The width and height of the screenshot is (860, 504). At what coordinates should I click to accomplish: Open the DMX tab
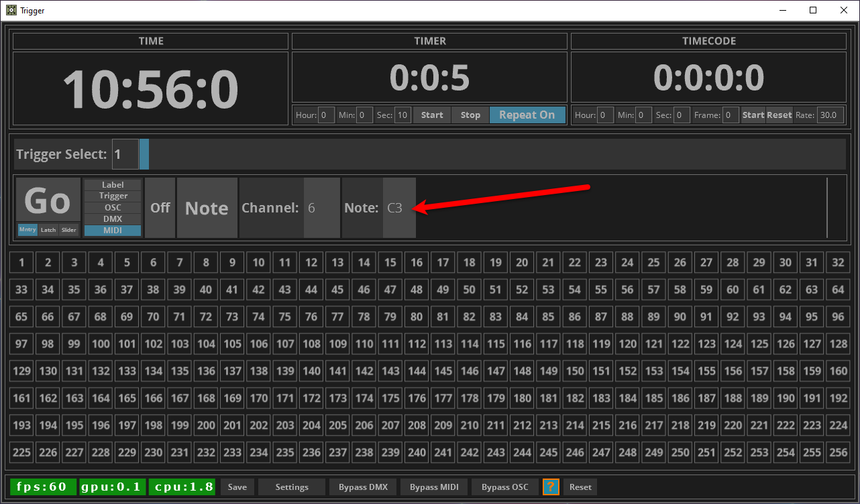tap(113, 219)
